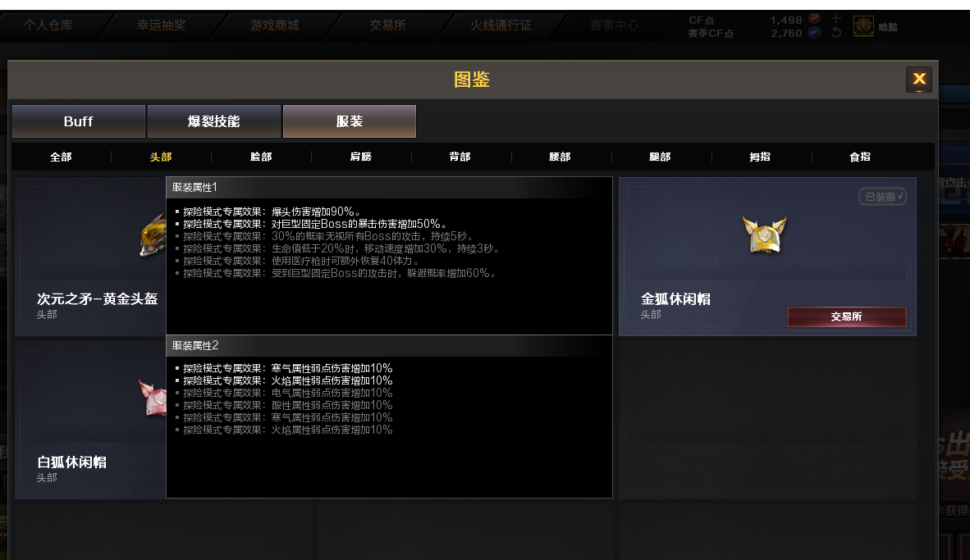Screen dimensions: 970x560
Task: Click the plus icon to add CF points
Action: (x=835, y=19)
